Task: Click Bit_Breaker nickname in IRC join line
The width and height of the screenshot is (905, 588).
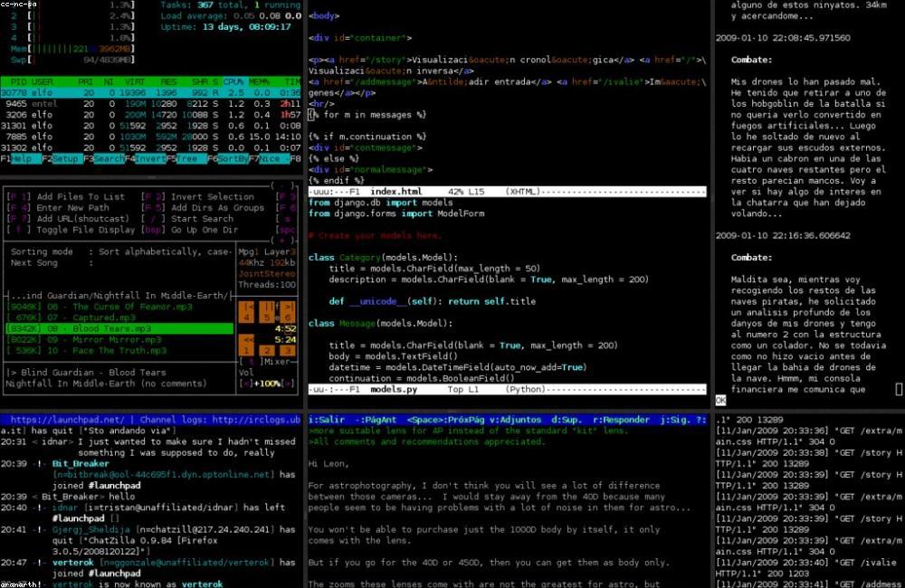Action: [x=81, y=463]
